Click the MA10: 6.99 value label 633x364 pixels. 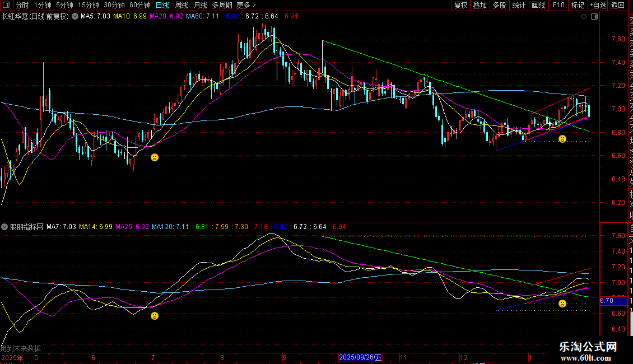pos(130,17)
